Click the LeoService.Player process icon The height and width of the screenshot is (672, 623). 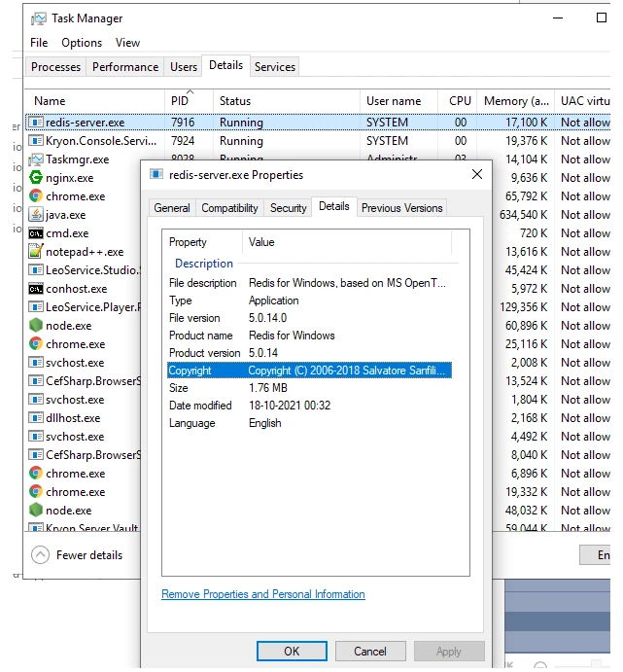click(36, 307)
